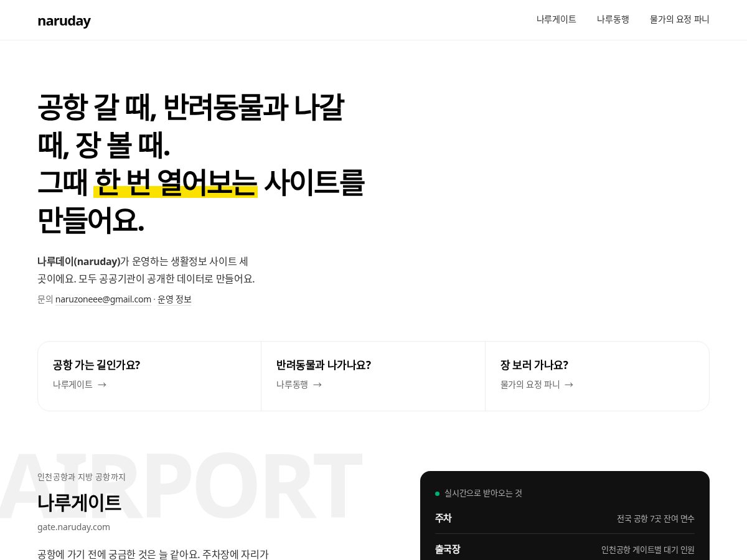Click the 출국장 row label
Image resolution: width=747 pixels, height=560 pixels.
coord(448,549)
